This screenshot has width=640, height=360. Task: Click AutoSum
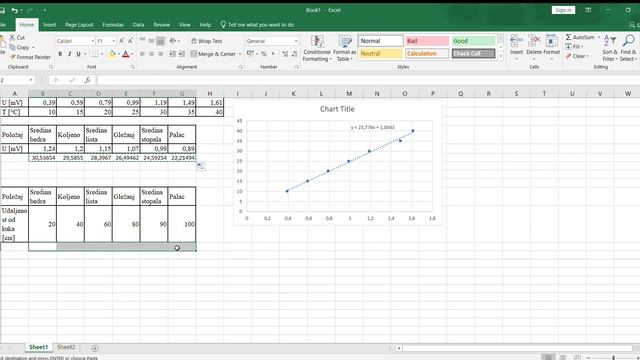point(580,37)
